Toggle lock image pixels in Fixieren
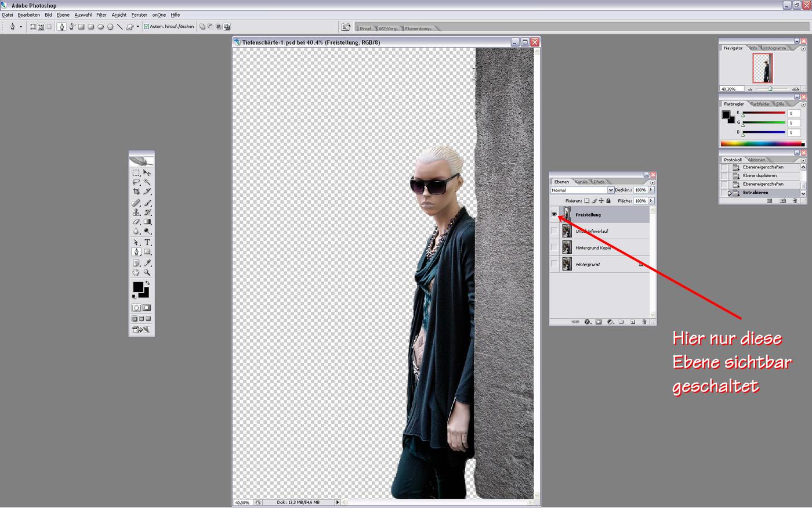This screenshot has width=812, height=508. [594, 201]
